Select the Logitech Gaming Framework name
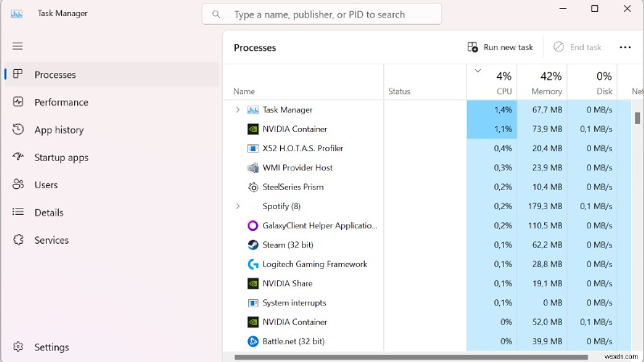This screenshot has height=362, width=644. [x=315, y=265]
